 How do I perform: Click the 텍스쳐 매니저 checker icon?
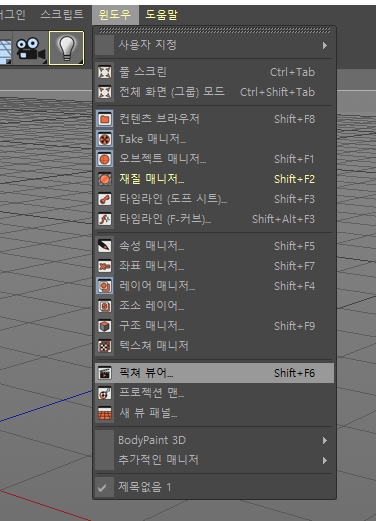click(x=105, y=346)
